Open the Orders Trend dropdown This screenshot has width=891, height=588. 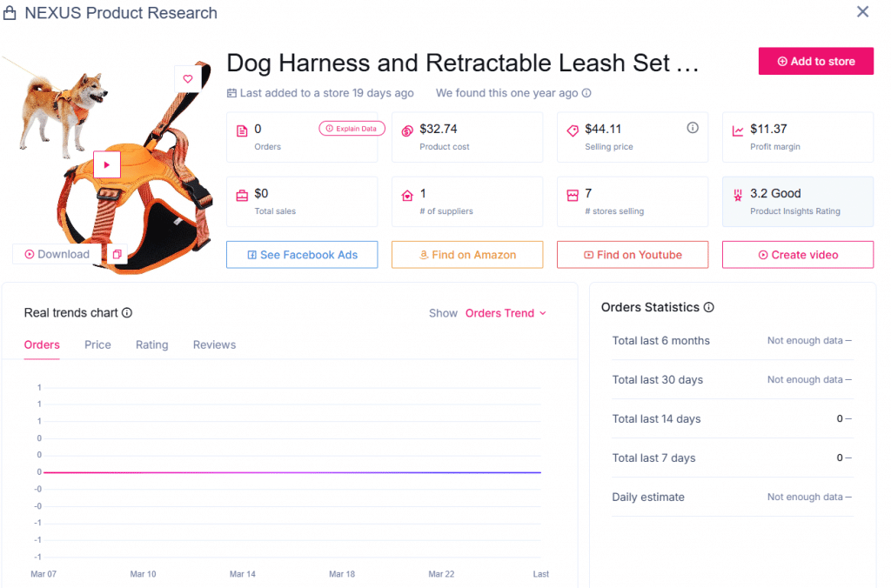pyautogui.click(x=505, y=313)
